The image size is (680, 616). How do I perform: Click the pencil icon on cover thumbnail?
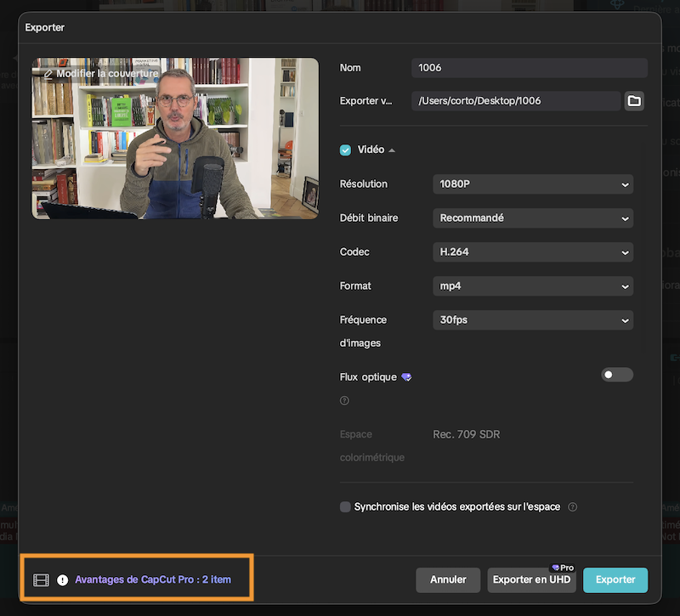click(48, 74)
